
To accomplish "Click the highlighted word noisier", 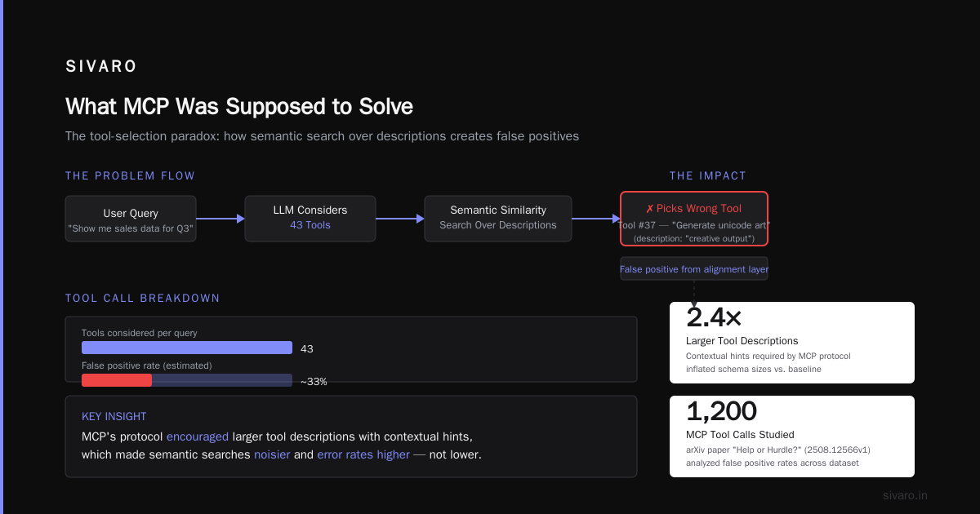I will click(272, 454).
